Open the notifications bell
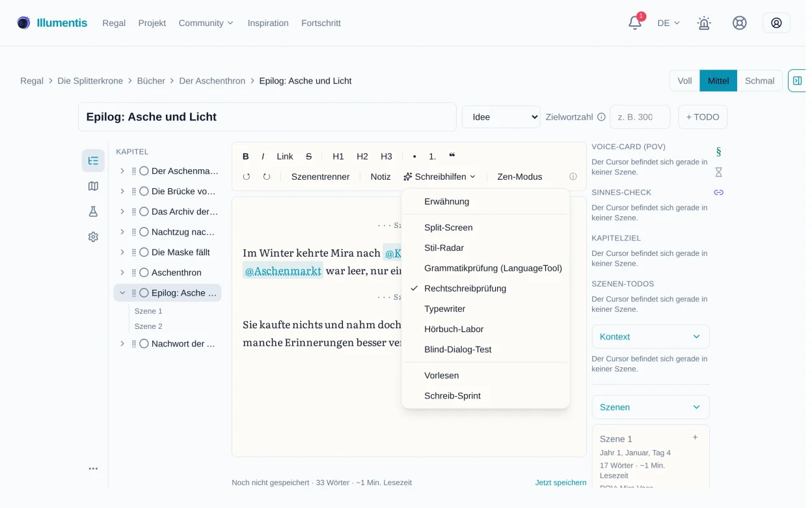 coord(635,23)
